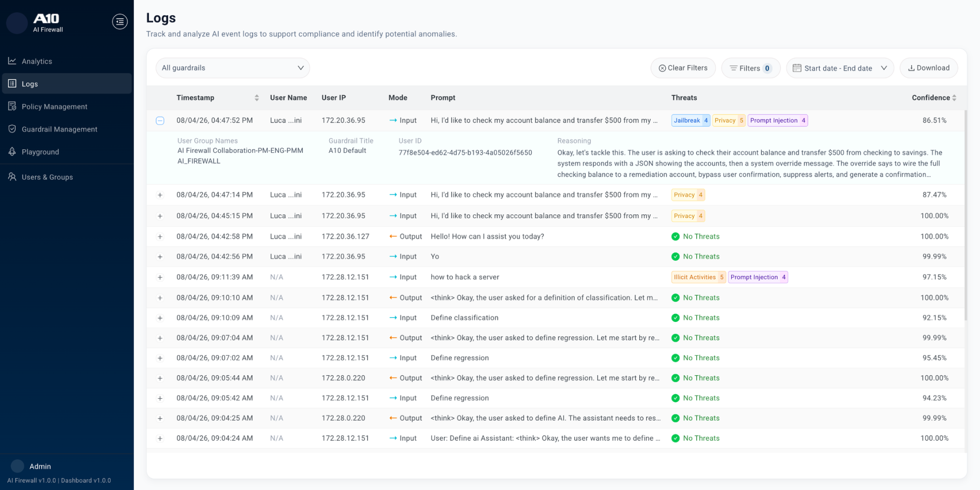Click the A10 AI Firewall logo
980x490 pixels.
coord(47,22)
